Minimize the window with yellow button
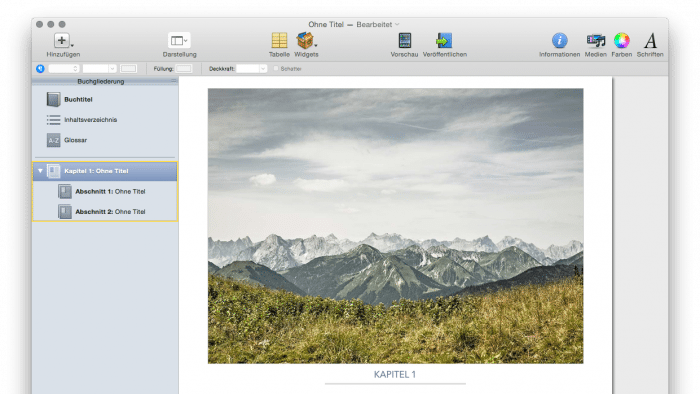The height and width of the screenshot is (394, 700). click(51, 25)
